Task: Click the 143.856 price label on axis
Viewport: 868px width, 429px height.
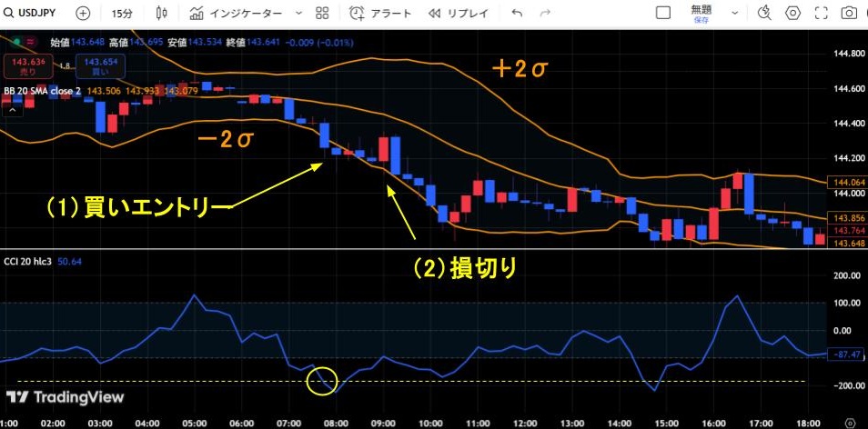Action: point(845,218)
